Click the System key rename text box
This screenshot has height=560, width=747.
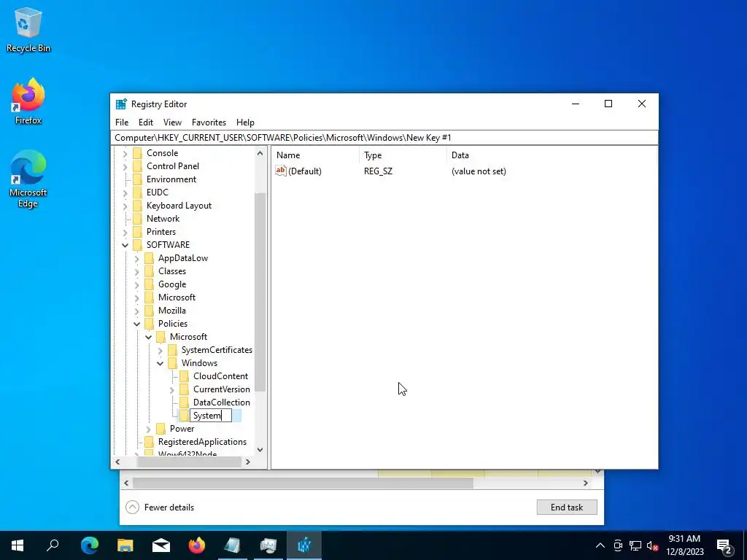pyautogui.click(x=211, y=416)
